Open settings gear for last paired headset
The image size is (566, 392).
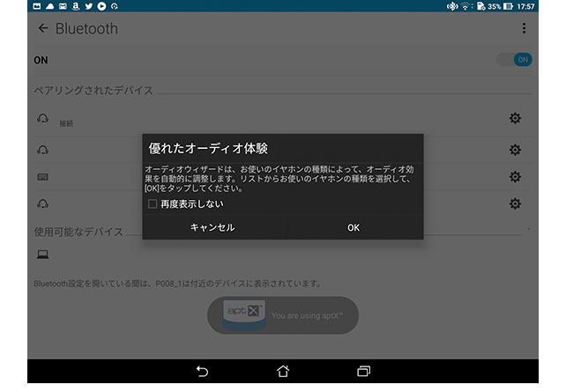pyautogui.click(x=515, y=203)
